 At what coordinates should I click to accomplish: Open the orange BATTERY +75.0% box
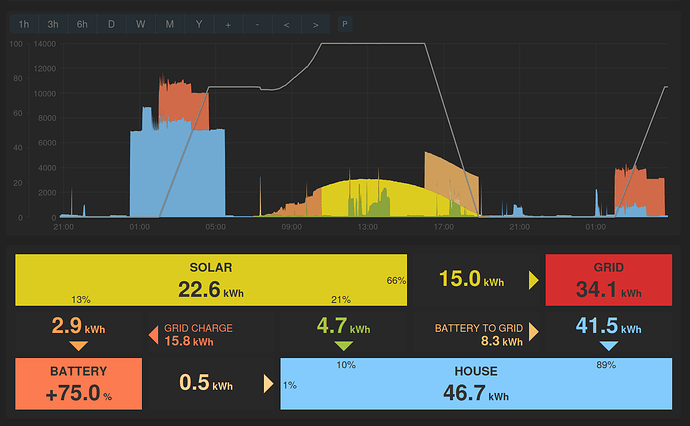click(78, 384)
